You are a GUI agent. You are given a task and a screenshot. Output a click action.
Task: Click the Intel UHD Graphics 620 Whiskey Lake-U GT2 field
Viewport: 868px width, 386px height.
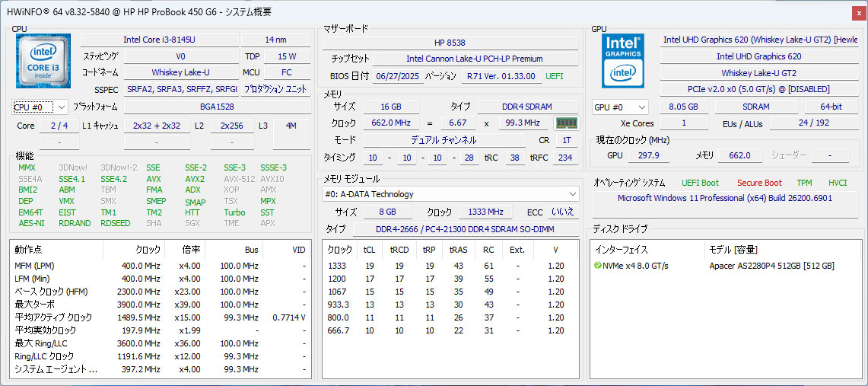coord(759,40)
